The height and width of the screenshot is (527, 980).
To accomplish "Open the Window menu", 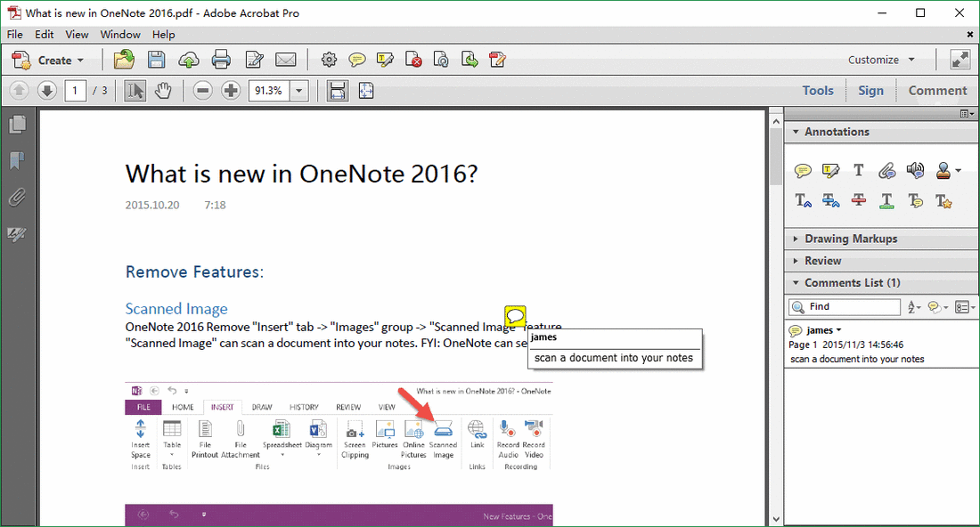I will (x=120, y=35).
